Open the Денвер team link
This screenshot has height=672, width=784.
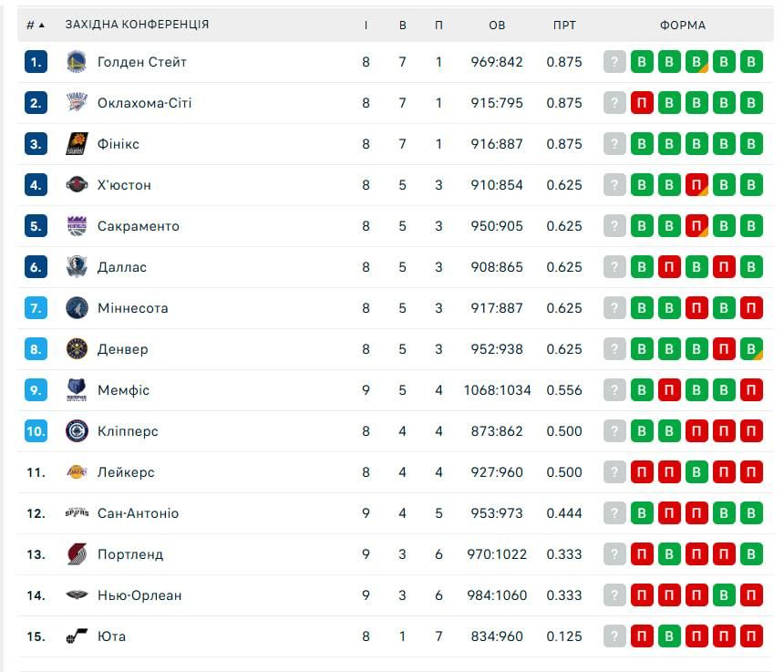click(122, 349)
